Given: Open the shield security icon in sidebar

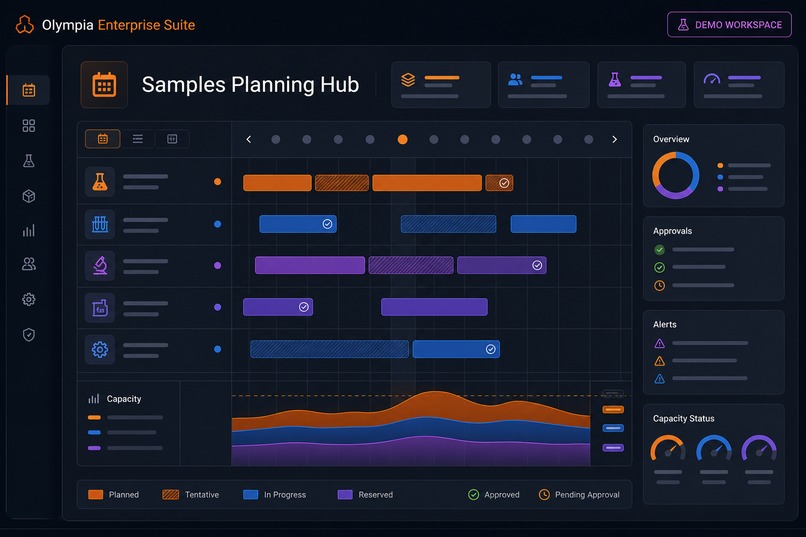Looking at the screenshot, I should (x=29, y=335).
